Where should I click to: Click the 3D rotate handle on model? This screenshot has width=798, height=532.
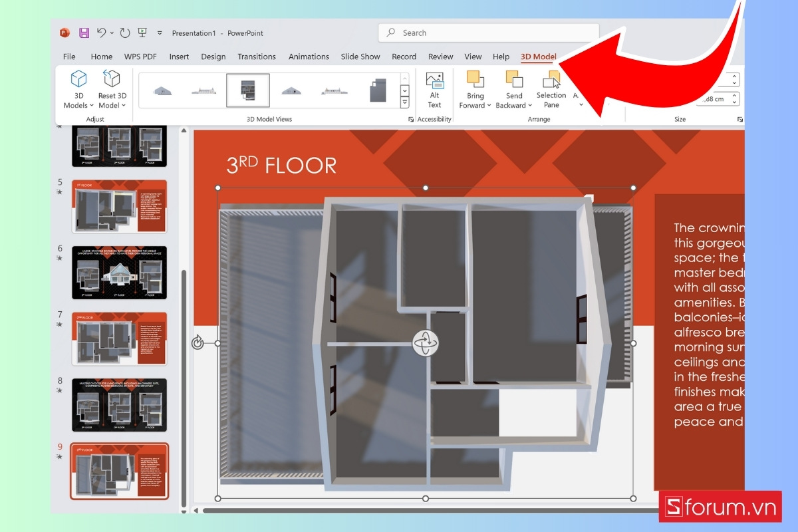425,343
